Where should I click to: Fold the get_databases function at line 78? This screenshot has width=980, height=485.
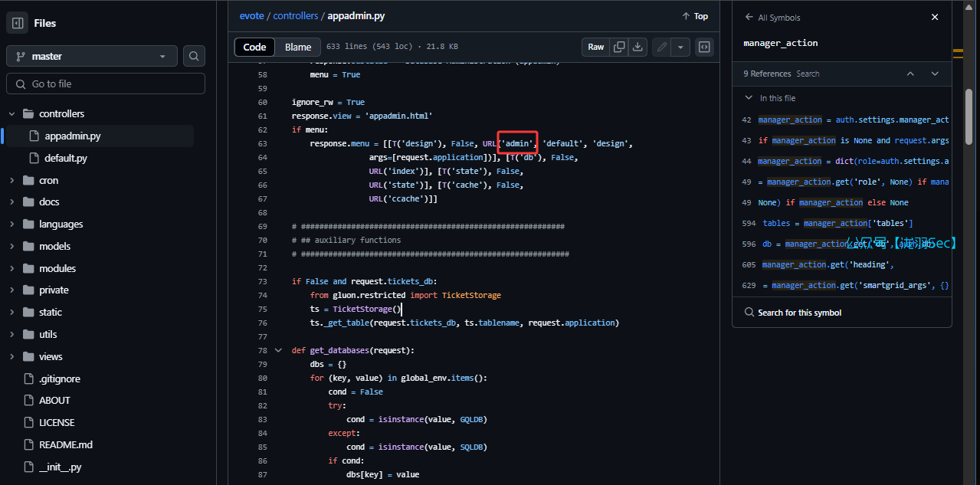point(278,350)
